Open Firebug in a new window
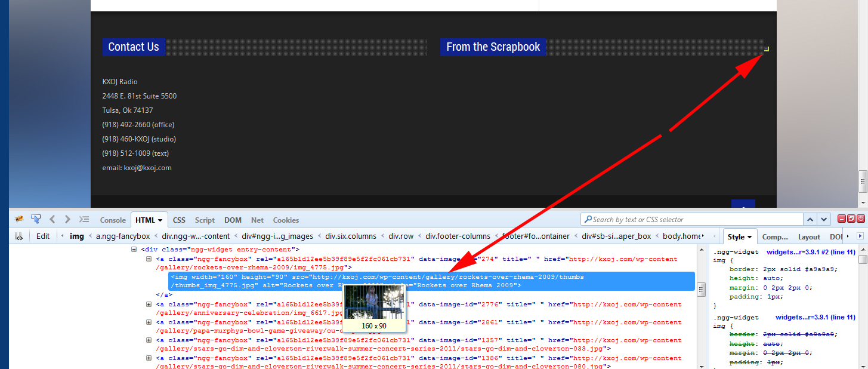Image resolution: width=868 pixels, height=369 pixels. point(851,219)
